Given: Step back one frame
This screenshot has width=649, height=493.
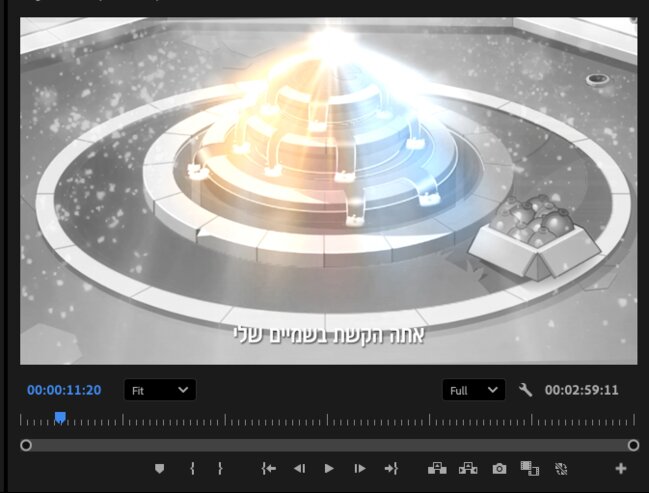Looking at the screenshot, I should 299,469.
